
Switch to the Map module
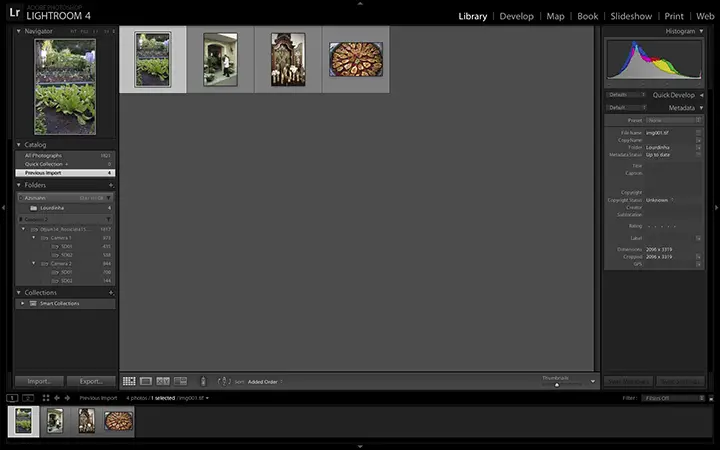pos(555,16)
